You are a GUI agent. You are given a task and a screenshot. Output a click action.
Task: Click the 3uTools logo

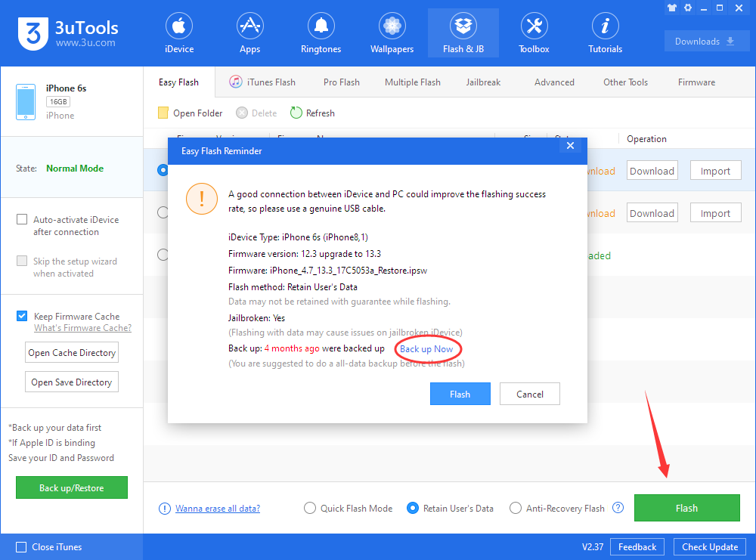tap(68, 33)
